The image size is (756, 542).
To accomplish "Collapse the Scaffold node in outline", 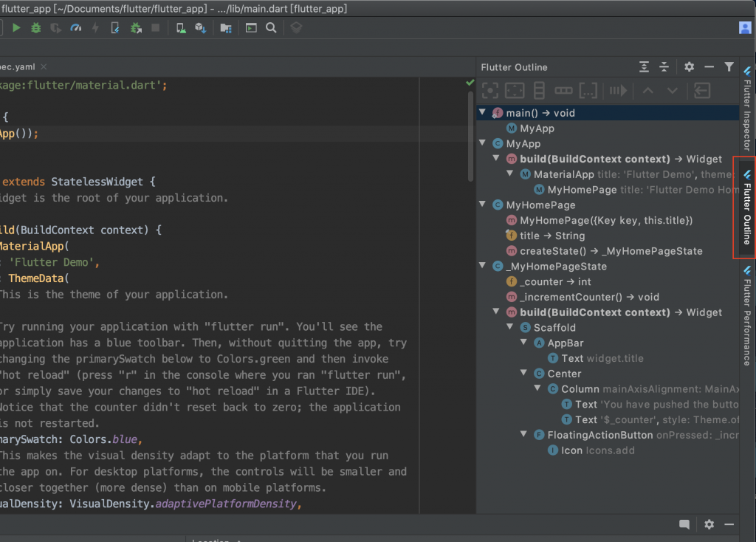I will pyautogui.click(x=510, y=328).
